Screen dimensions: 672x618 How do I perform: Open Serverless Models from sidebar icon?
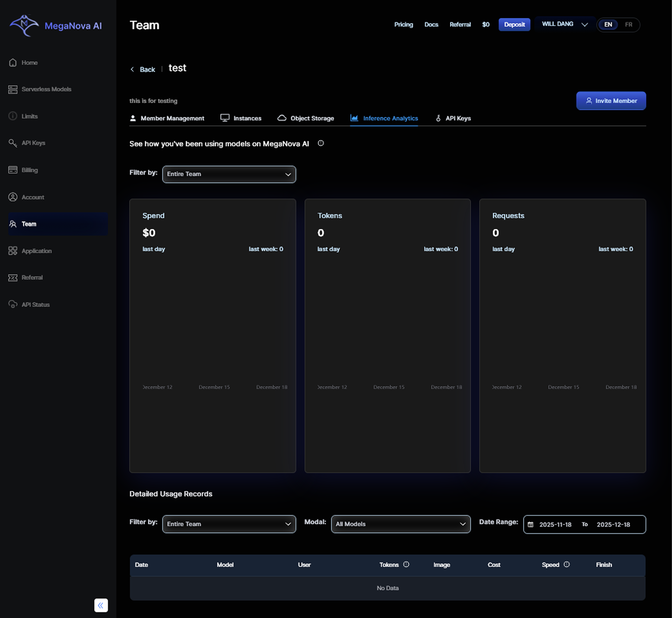point(13,89)
